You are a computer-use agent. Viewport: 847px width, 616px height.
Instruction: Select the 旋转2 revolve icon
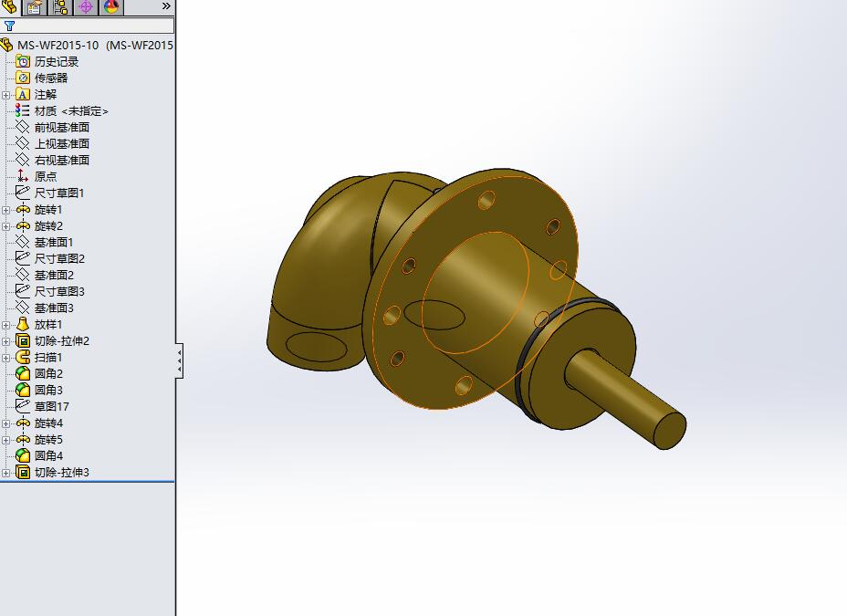click(23, 225)
